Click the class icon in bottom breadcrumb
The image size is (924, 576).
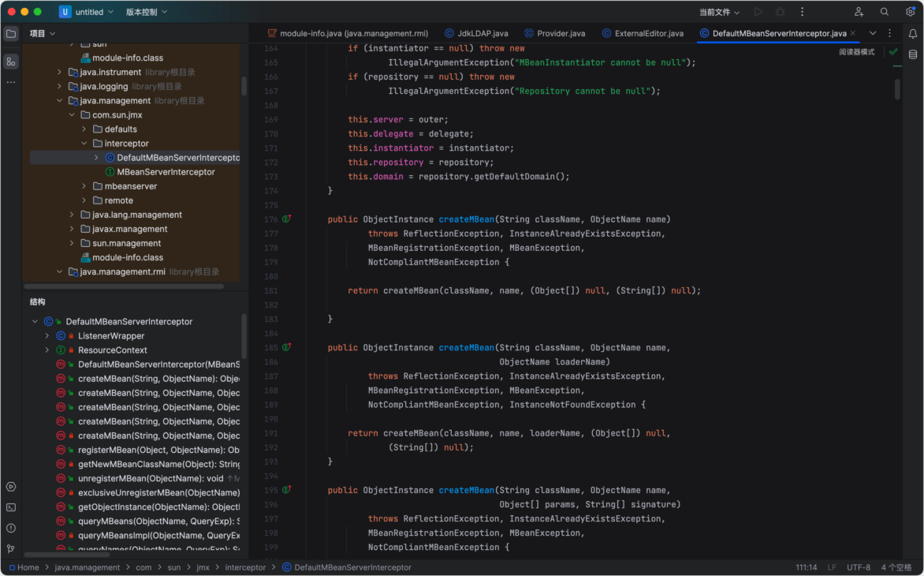coord(287,567)
